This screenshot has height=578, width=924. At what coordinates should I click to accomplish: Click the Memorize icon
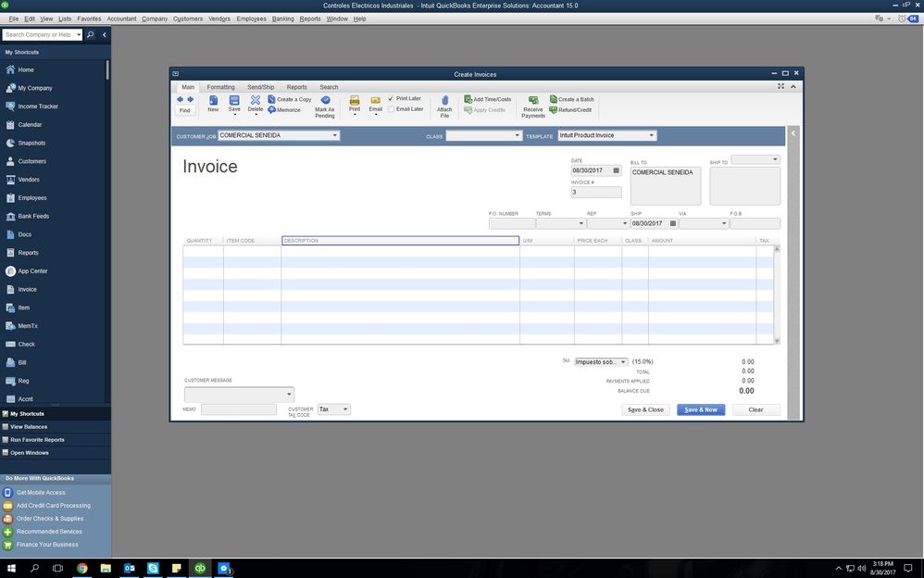[x=271, y=109]
